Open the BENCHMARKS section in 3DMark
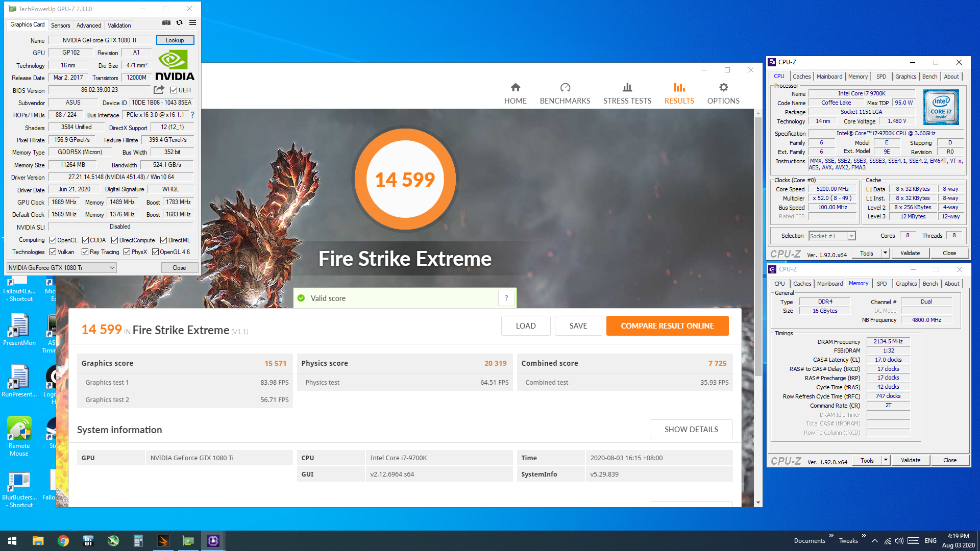Viewport: 980px width, 551px height. 565,93
